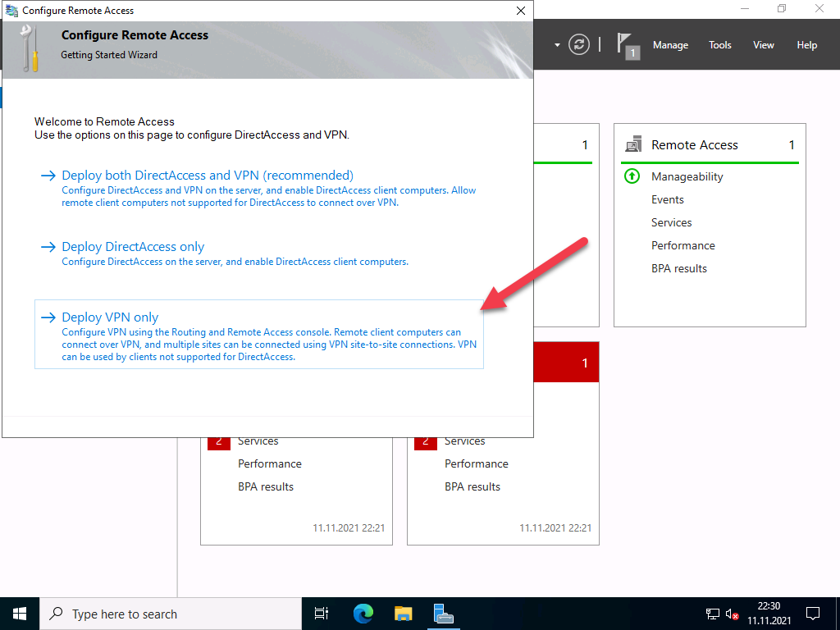Open the Action Center notification icon
Image resolution: width=840 pixels, height=630 pixels.
click(813, 614)
